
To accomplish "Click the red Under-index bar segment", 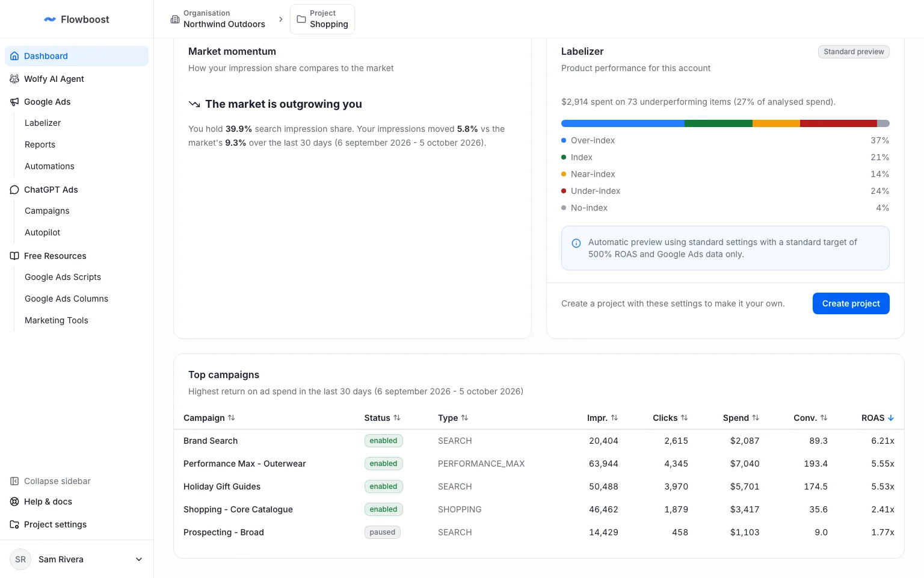I will 839,123.
